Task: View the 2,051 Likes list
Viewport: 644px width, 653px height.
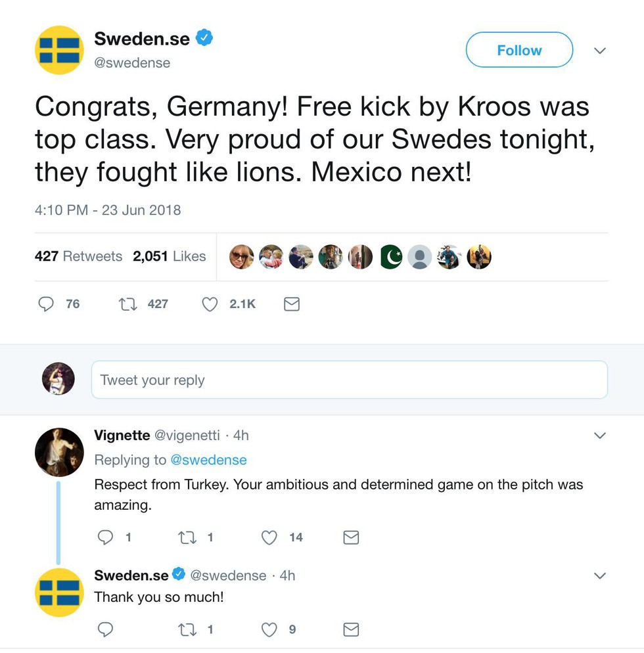Action: [x=169, y=256]
